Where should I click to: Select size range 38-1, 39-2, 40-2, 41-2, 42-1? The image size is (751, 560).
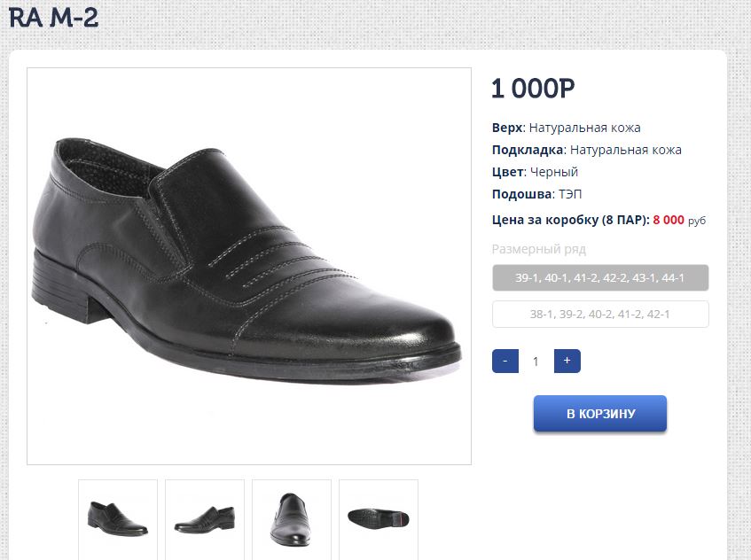click(x=600, y=315)
